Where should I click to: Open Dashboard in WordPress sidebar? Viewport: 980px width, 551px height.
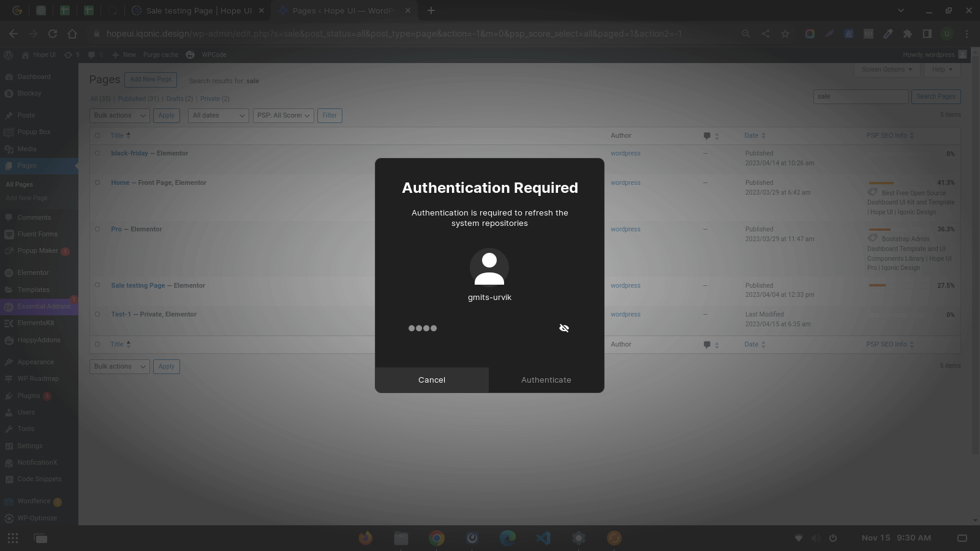(x=34, y=77)
